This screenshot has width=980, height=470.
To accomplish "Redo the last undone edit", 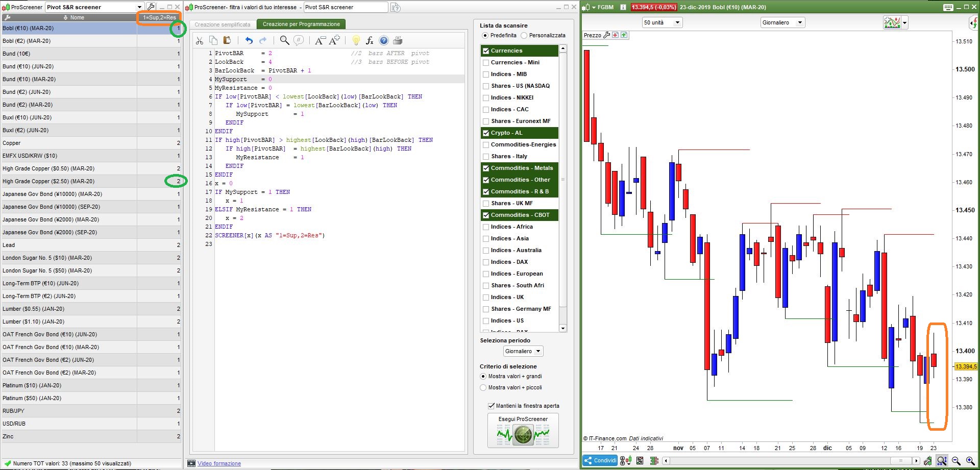I will coord(263,40).
